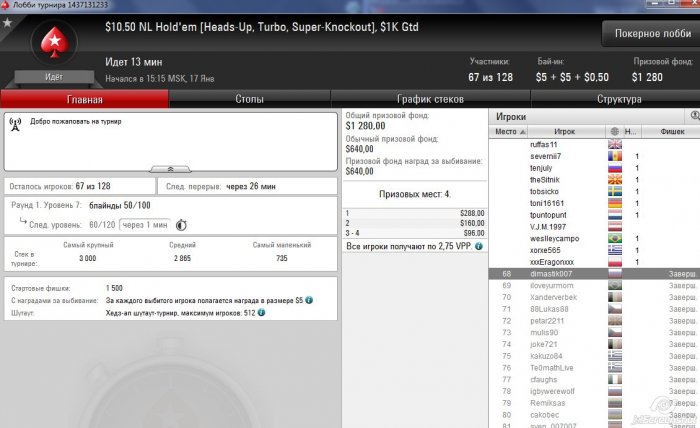Click the 'Призовых мест: 4.' label
The image size is (700, 428).
[x=415, y=194]
